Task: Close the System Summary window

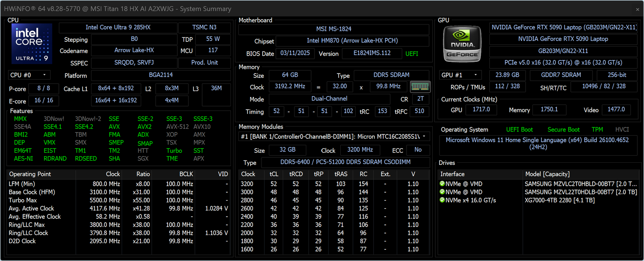Action: tap(637, 9)
